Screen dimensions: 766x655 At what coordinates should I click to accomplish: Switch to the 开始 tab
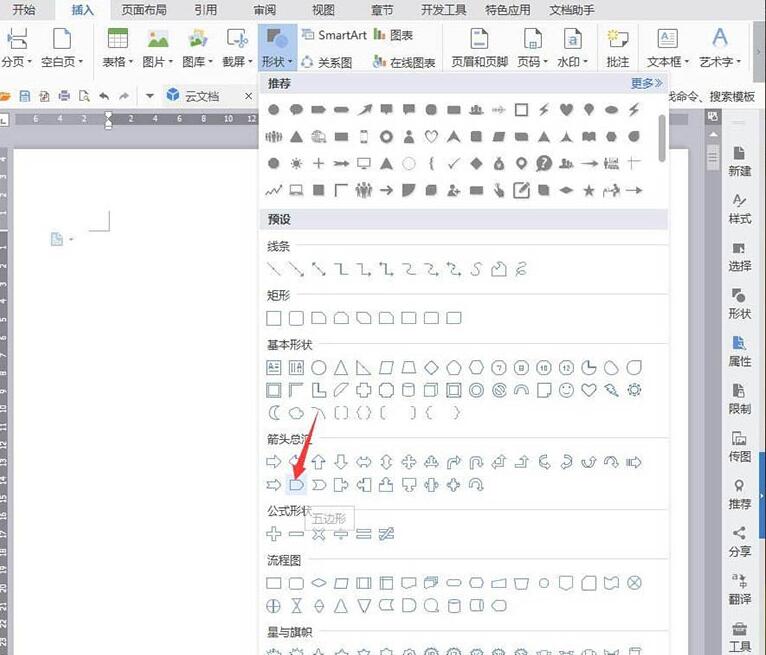coord(23,10)
